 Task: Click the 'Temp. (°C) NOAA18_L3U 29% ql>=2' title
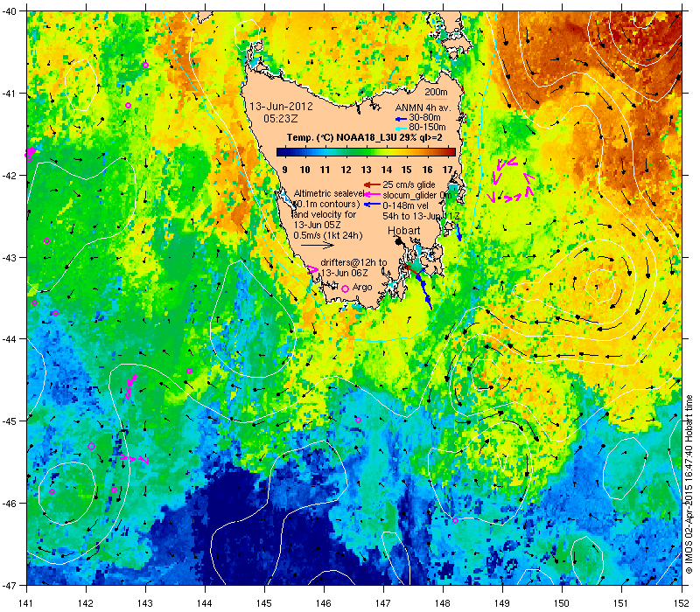(364, 137)
